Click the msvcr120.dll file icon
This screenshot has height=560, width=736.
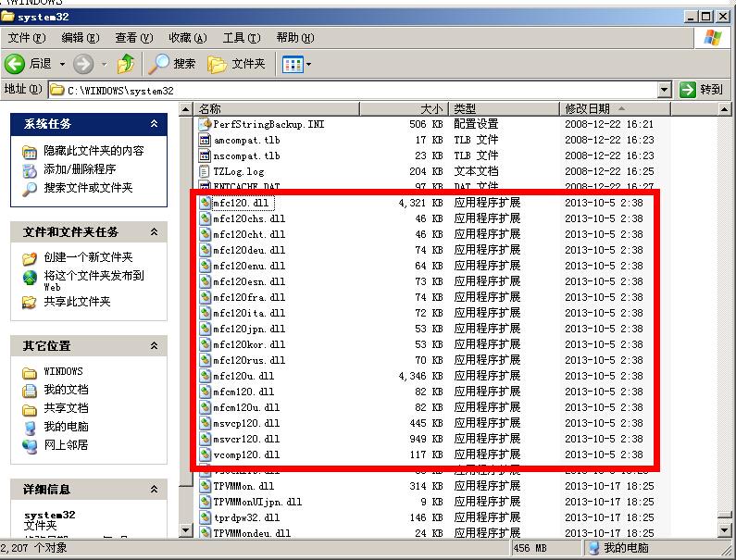point(205,439)
